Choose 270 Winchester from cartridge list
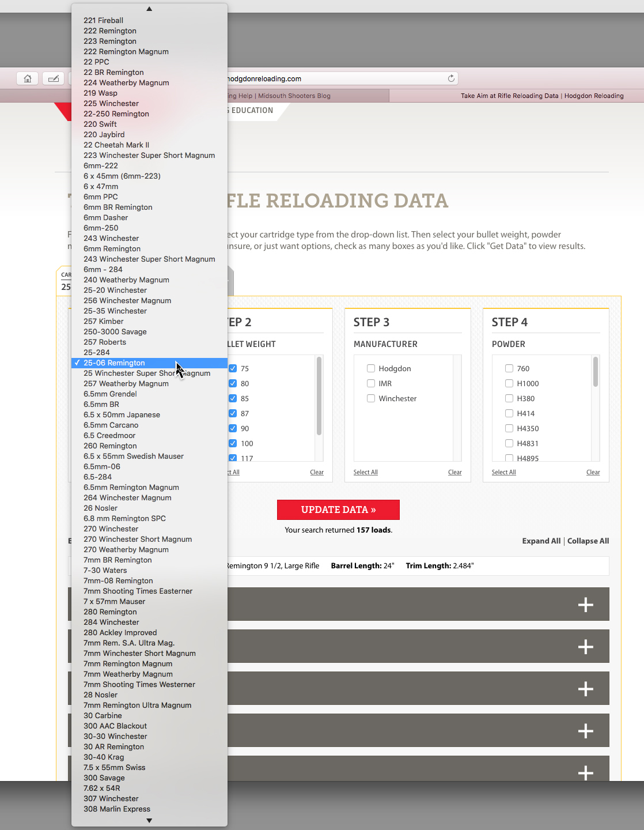 click(x=149, y=529)
